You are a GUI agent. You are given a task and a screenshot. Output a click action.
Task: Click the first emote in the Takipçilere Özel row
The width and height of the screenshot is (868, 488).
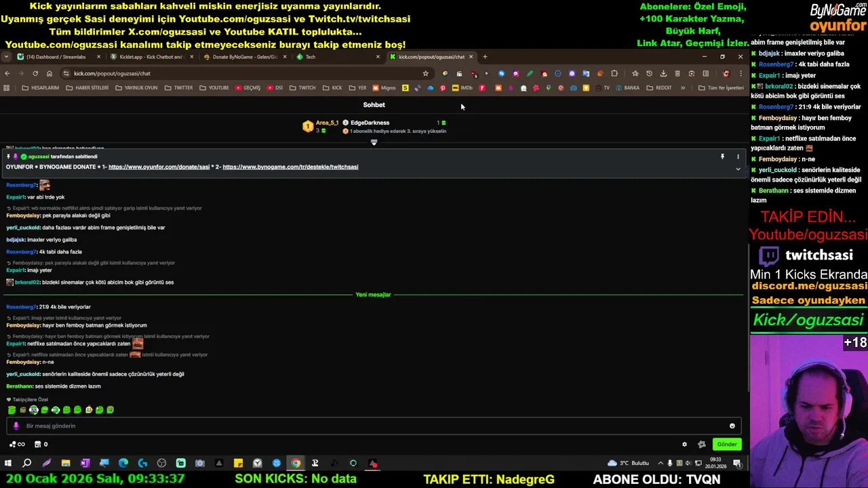tap(12, 410)
